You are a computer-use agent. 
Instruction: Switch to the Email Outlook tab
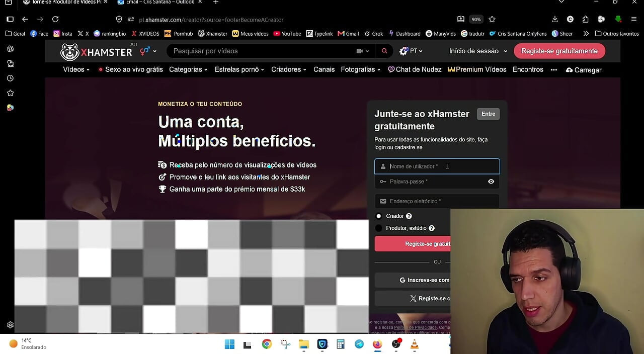click(x=155, y=3)
